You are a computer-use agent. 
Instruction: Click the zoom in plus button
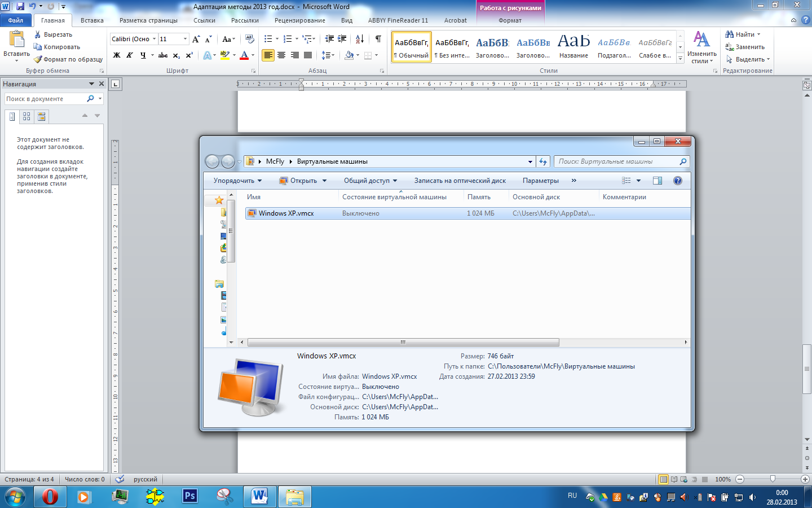(x=805, y=479)
